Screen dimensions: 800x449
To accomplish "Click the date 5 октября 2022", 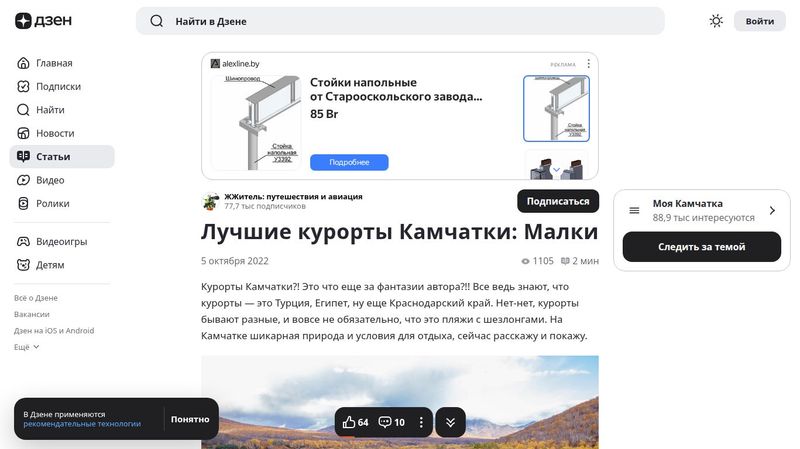I will coord(235,261).
